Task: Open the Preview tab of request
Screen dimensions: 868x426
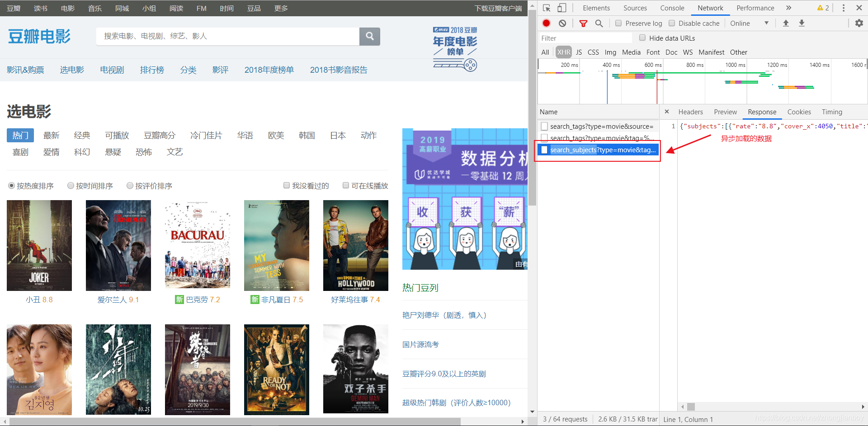Action: pos(726,112)
